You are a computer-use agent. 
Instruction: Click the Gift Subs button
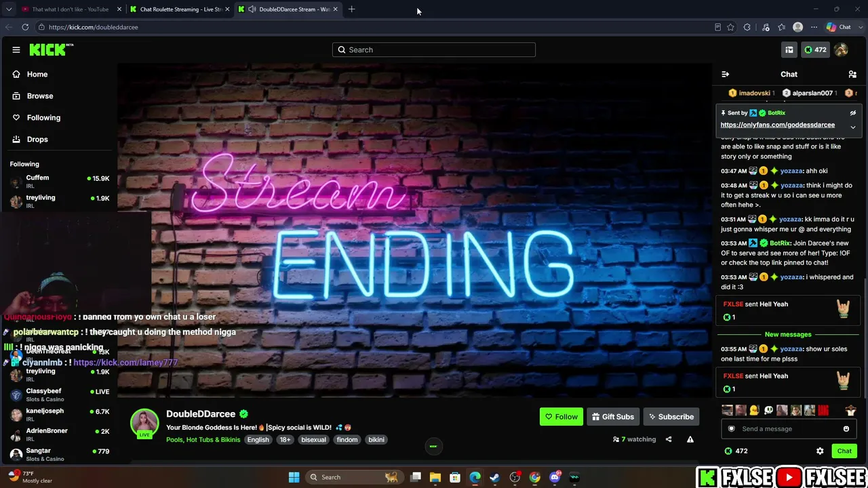click(x=613, y=417)
